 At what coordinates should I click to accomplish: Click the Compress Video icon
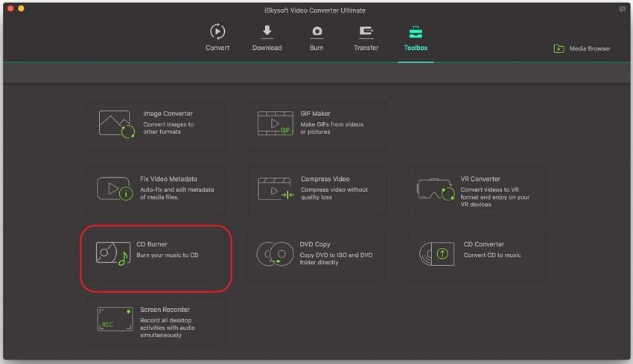276,189
